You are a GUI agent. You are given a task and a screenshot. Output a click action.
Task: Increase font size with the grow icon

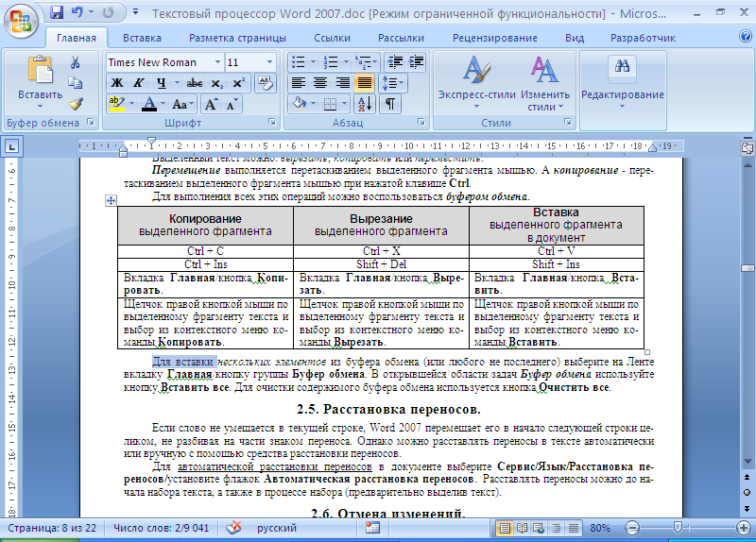(x=211, y=104)
